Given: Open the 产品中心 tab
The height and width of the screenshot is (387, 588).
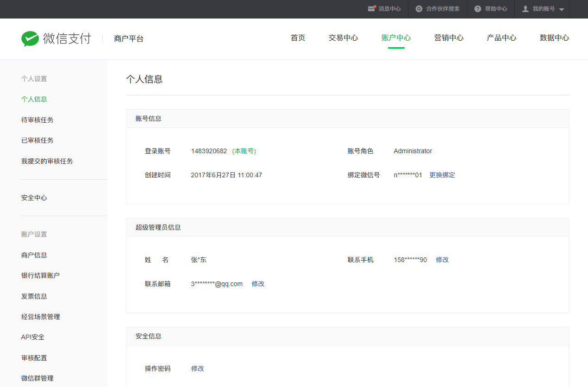Looking at the screenshot, I should 502,38.
